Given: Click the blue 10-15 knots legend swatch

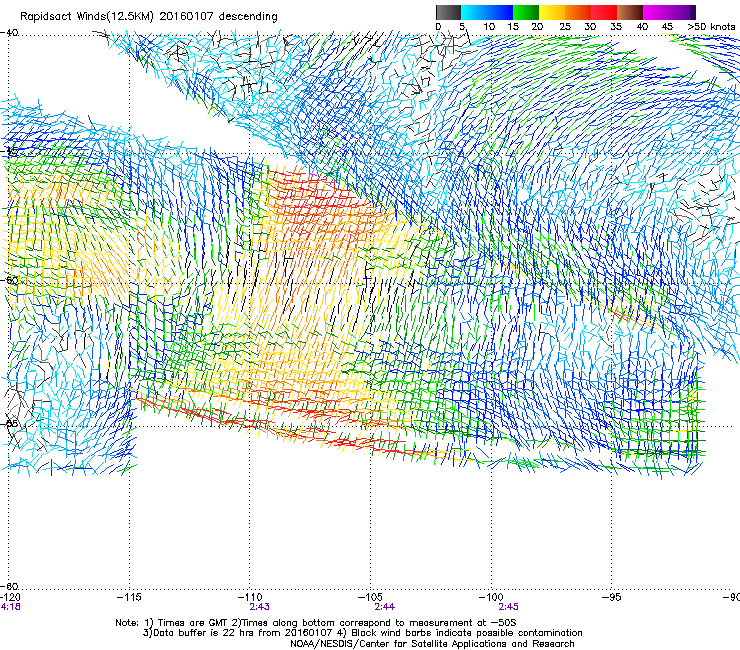Looking at the screenshot, I should pyautogui.click(x=500, y=12).
